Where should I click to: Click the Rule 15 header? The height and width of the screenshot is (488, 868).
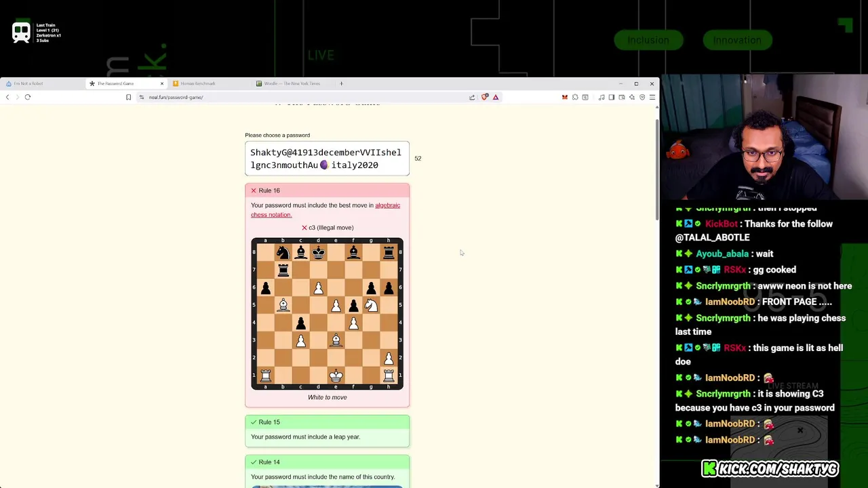(x=327, y=422)
